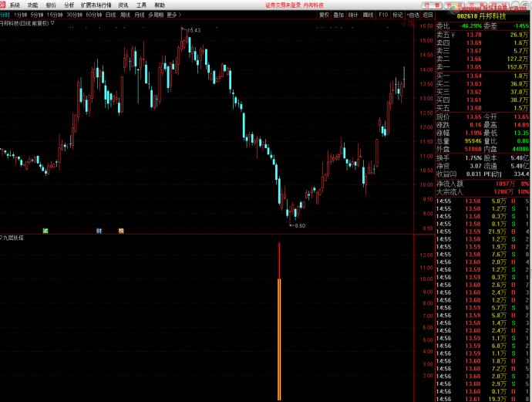532x402 pixels.
Task: Click the 大宗流入 value 1288万
Action: [503, 192]
